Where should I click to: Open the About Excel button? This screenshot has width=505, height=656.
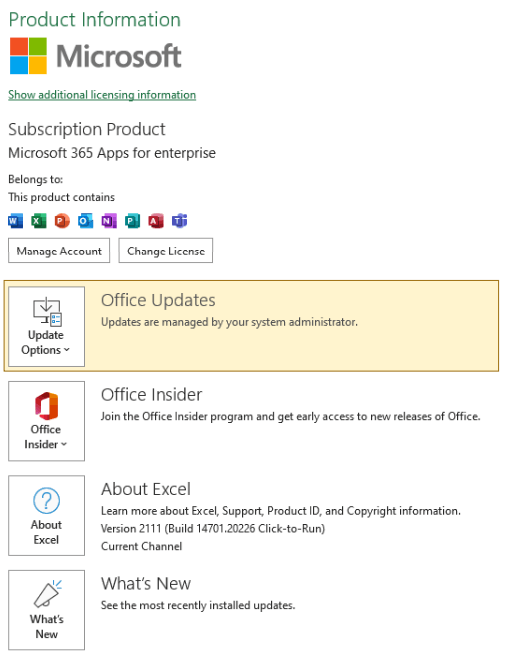[46, 515]
